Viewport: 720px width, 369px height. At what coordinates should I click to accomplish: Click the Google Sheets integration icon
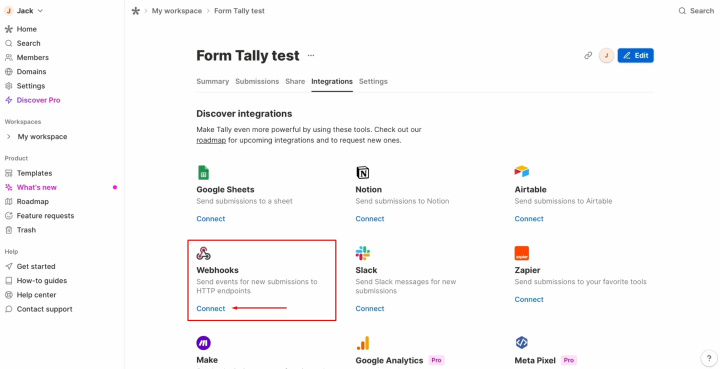(203, 173)
